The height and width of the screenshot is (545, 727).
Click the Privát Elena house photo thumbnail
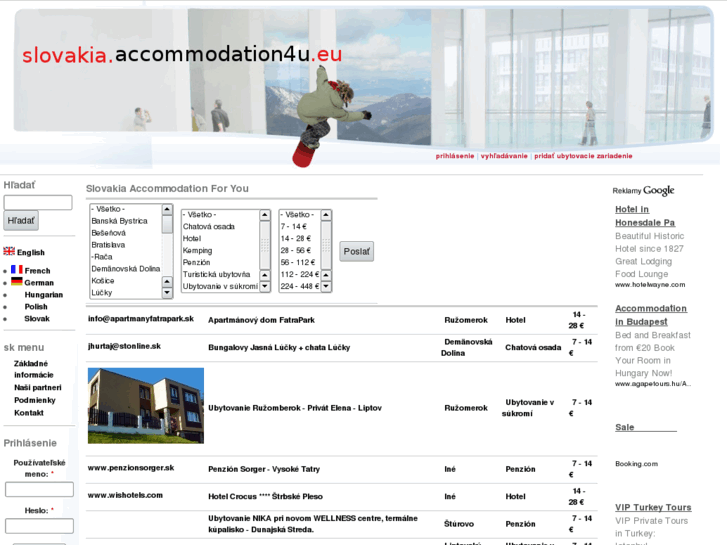point(146,406)
